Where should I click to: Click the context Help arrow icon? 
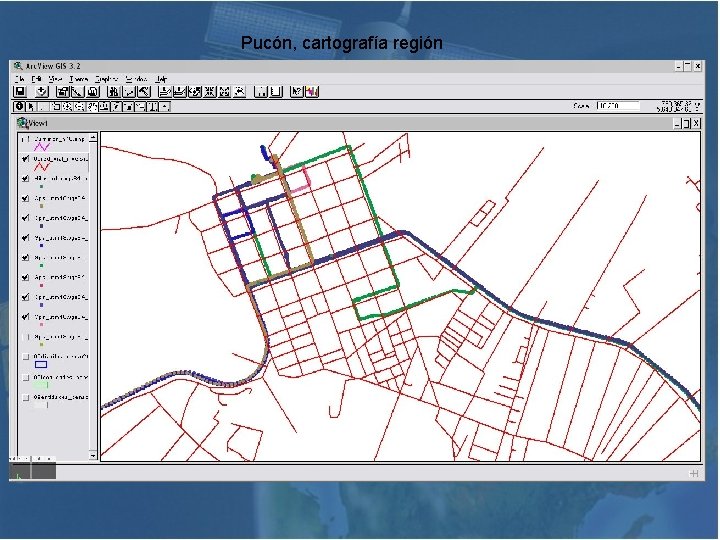(297, 92)
